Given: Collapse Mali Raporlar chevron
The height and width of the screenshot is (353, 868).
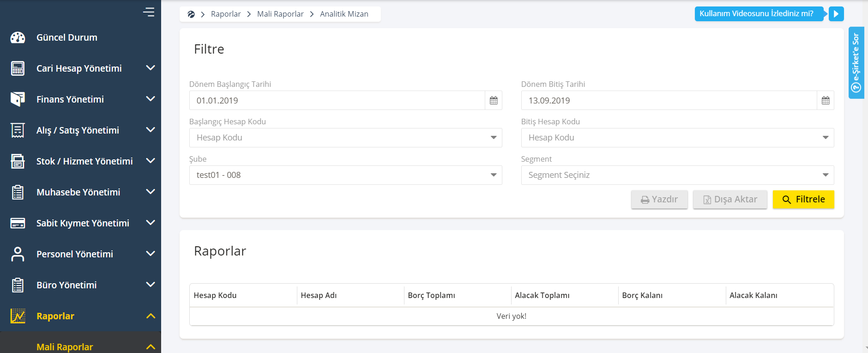Looking at the screenshot, I should (151, 347).
